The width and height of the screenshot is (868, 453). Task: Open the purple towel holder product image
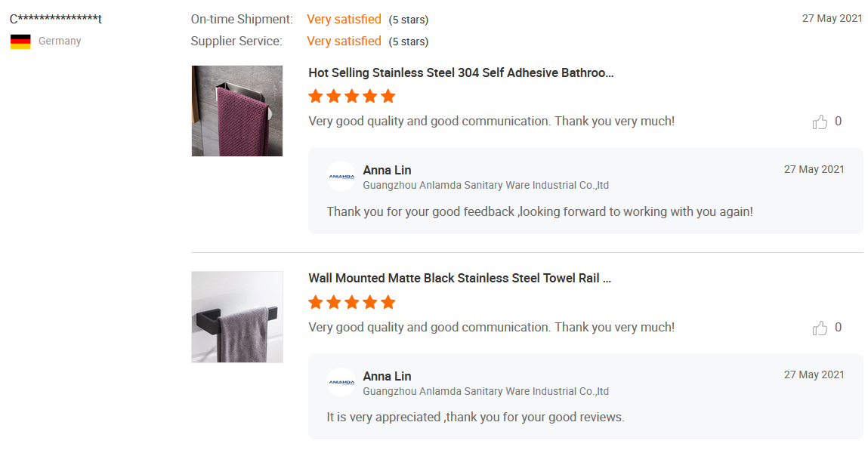(x=237, y=111)
